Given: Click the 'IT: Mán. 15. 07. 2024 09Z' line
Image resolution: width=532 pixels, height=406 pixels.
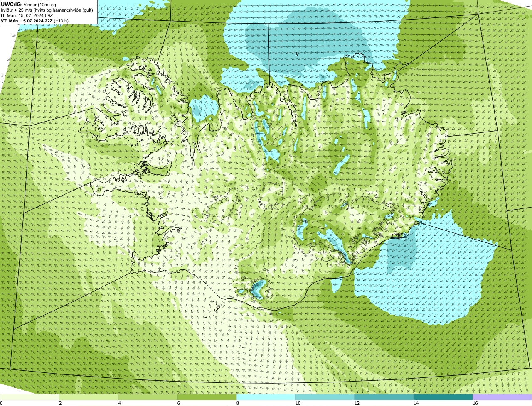Looking at the screenshot, I should point(27,15).
